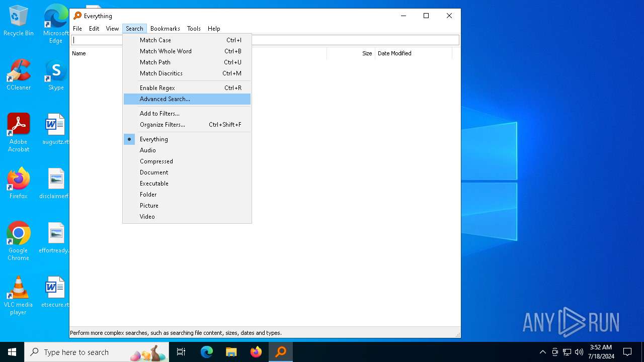Launch the Adobe Acrobat desktop shortcut
The image size is (644, 362).
(19, 133)
